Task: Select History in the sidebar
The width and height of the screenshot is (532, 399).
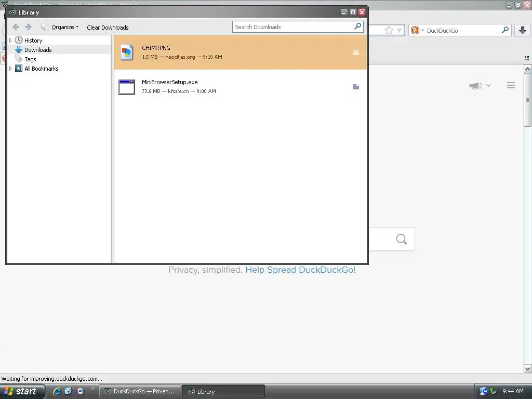Action: point(33,41)
